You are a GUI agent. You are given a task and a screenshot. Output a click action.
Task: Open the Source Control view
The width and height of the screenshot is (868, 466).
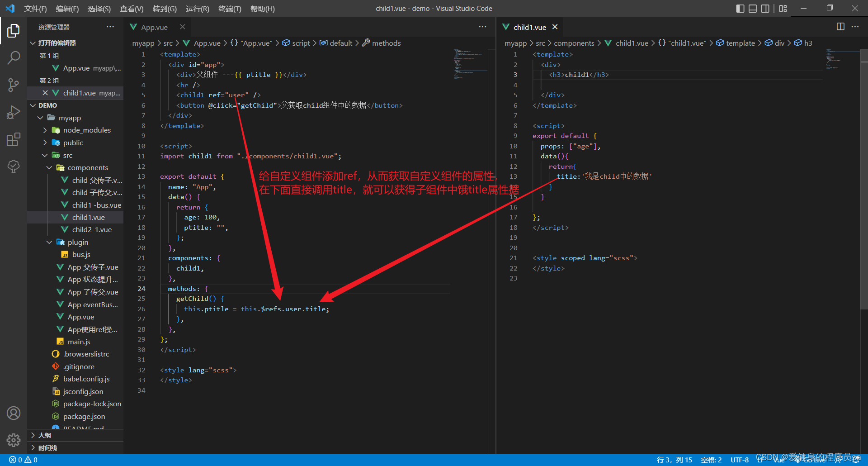tap(14, 85)
